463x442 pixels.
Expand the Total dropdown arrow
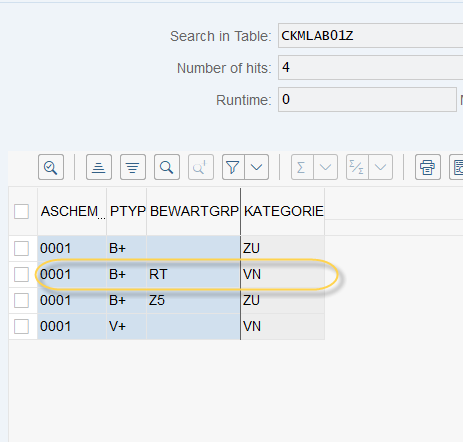tap(325, 167)
